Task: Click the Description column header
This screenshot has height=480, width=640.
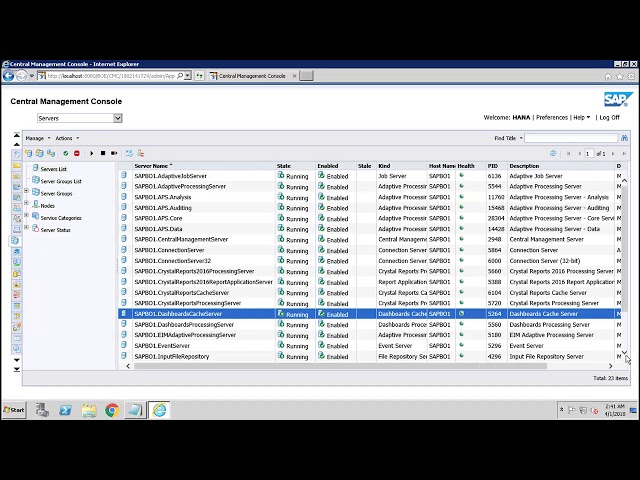Action: pos(524,166)
